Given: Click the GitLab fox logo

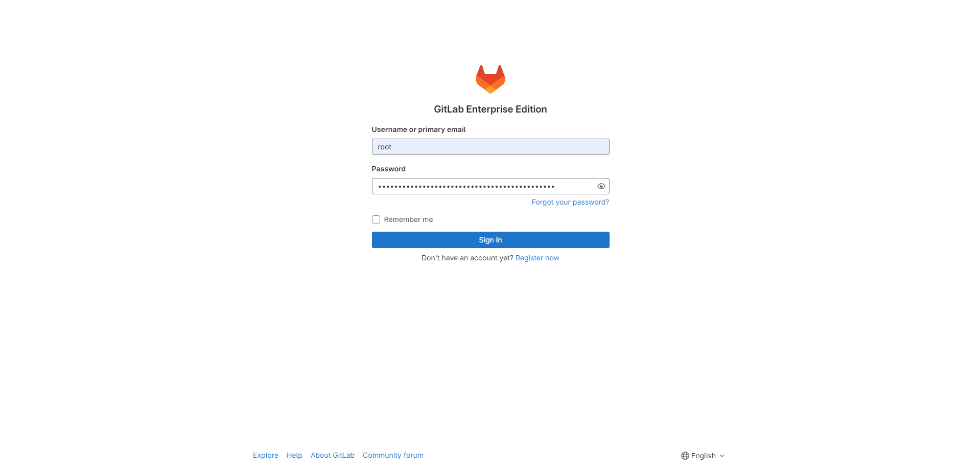Looking at the screenshot, I should [490, 79].
